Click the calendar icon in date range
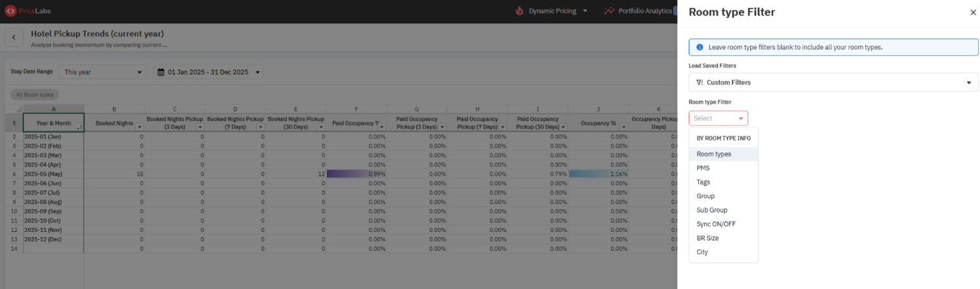 tap(161, 73)
